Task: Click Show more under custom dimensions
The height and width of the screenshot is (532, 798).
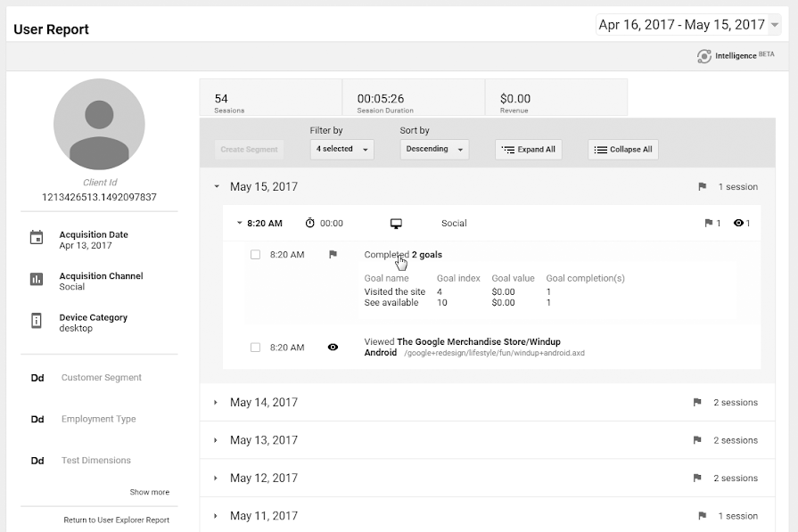Action: tap(150, 492)
